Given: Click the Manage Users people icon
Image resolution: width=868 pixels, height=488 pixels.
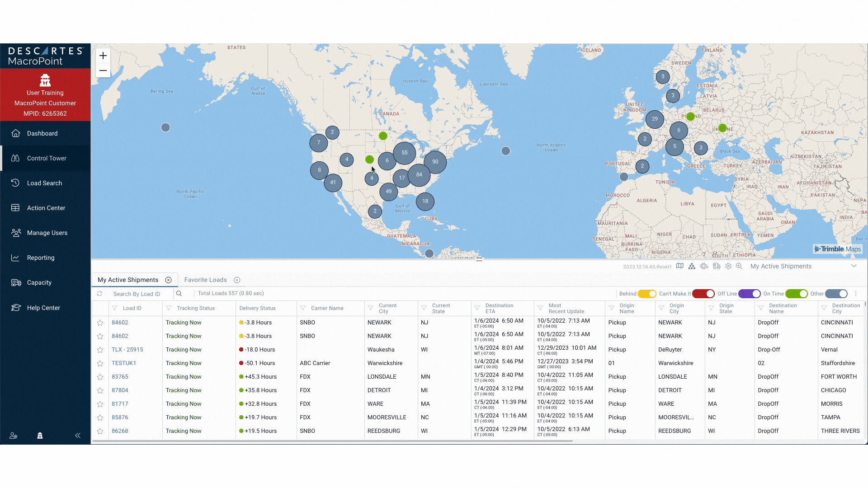Looking at the screenshot, I should click(x=16, y=233).
